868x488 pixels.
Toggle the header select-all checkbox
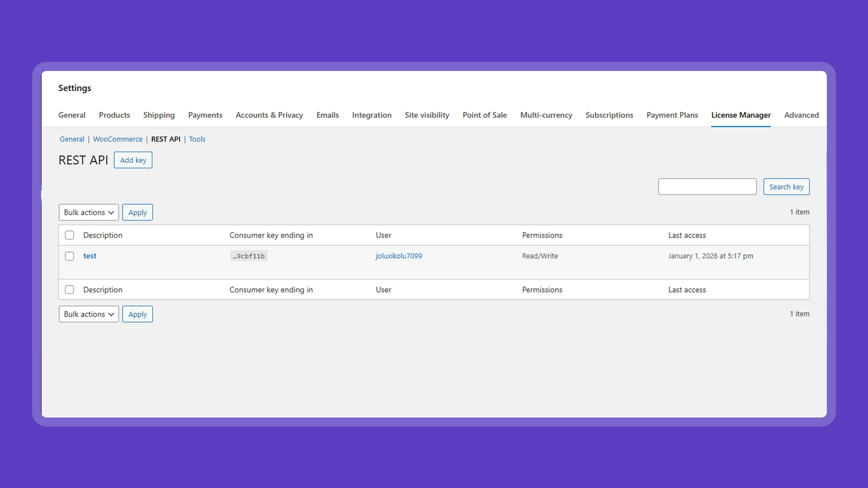pyautogui.click(x=69, y=235)
